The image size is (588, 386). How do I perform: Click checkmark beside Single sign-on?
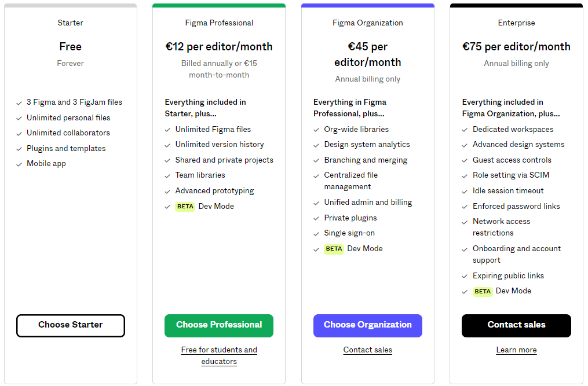click(x=316, y=234)
